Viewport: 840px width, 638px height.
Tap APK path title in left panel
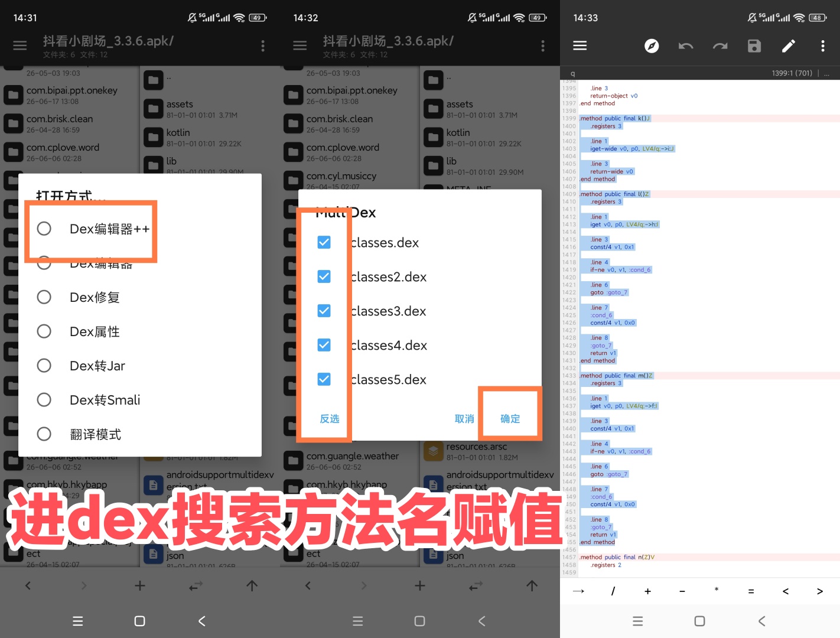pos(108,41)
